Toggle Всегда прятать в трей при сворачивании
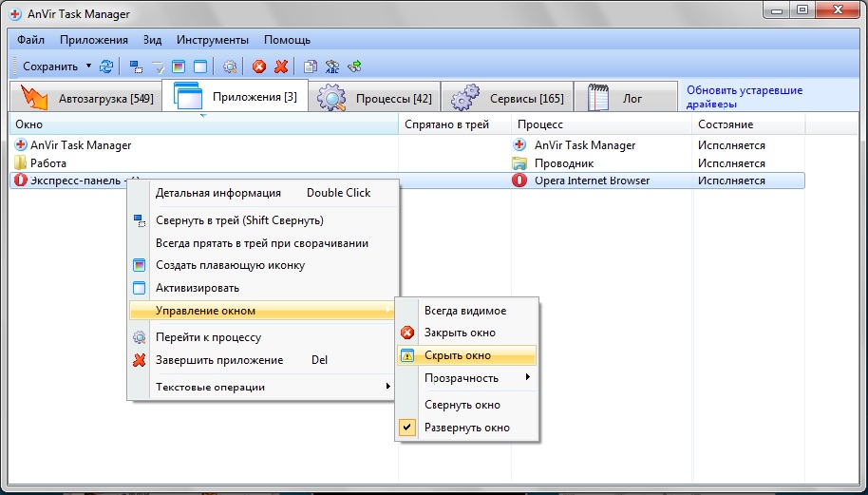This screenshot has height=495, width=868. 262,243
